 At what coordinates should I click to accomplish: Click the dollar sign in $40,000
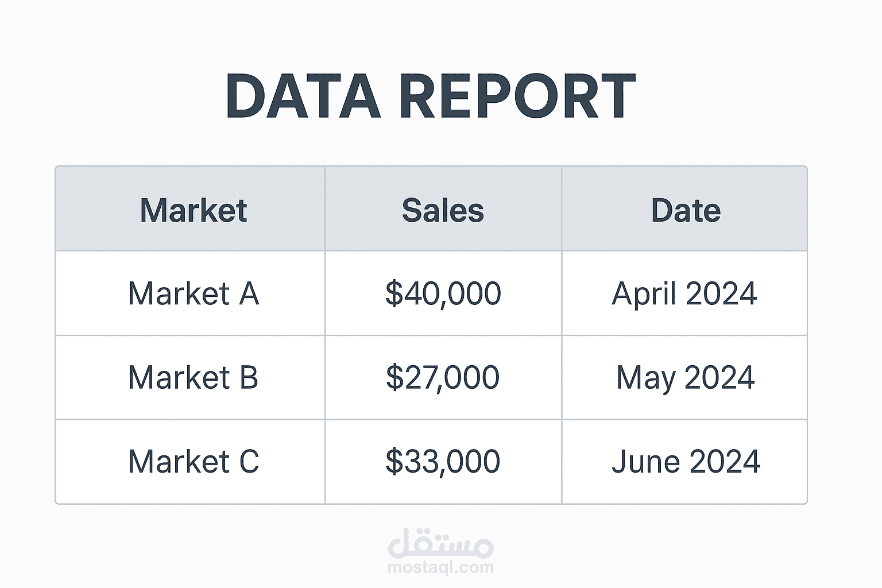[394, 293]
